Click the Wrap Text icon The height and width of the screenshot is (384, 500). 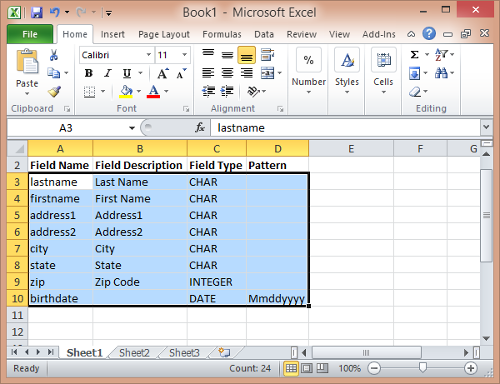(x=267, y=55)
